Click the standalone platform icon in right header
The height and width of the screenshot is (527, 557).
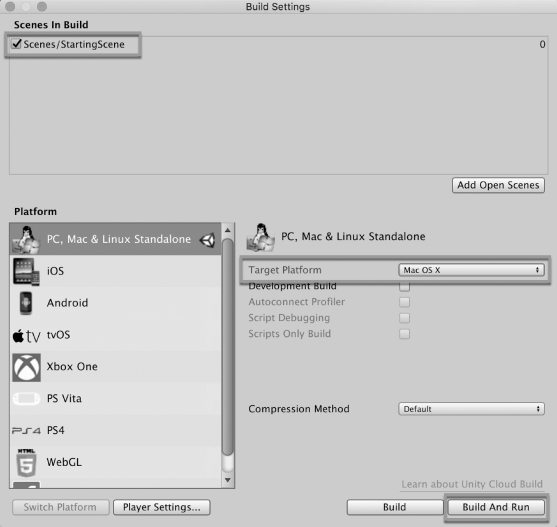pos(261,237)
